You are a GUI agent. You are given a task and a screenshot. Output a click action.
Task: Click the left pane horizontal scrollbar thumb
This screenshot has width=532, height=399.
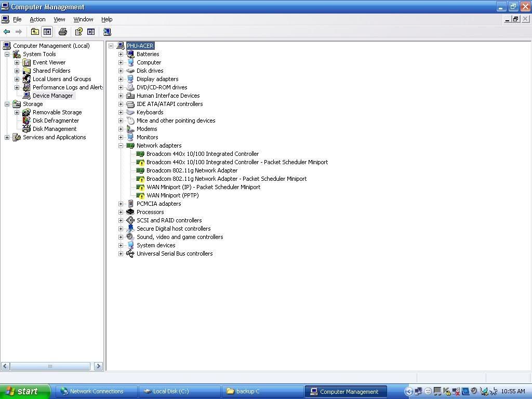(x=50, y=366)
